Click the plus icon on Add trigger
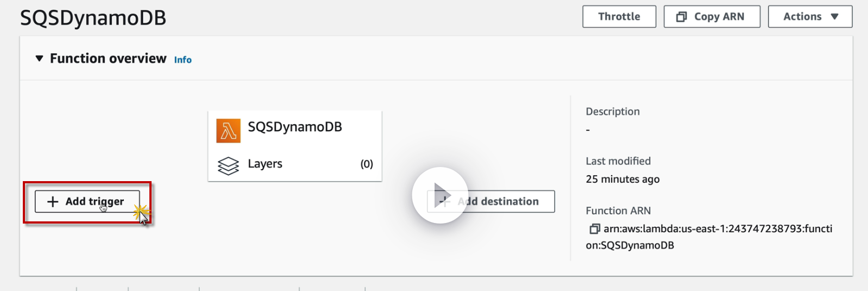This screenshot has height=291, width=868. click(53, 202)
